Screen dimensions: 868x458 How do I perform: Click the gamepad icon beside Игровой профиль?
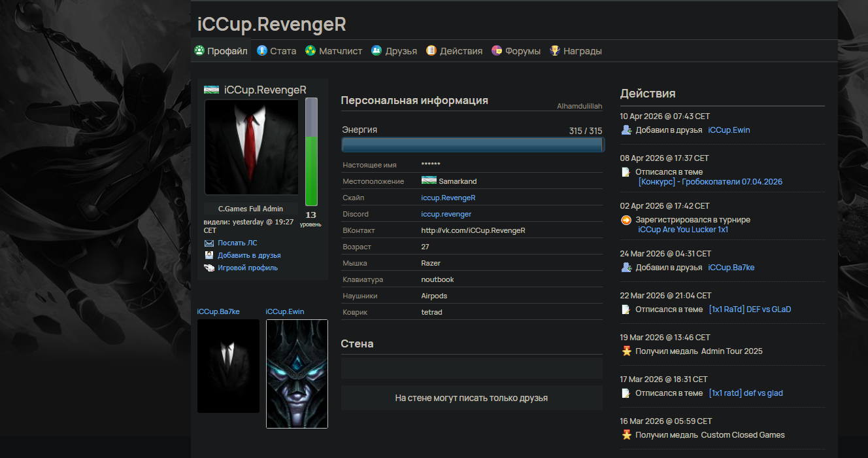coord(209,268)
